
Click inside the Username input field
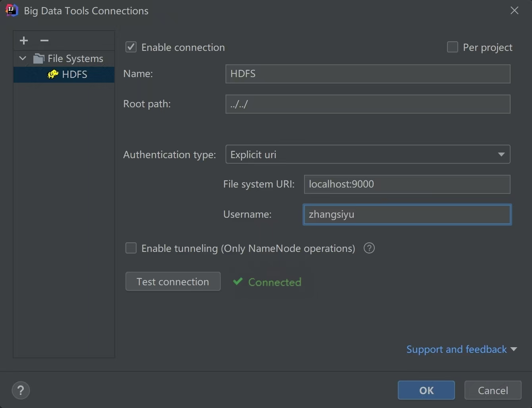407,214
